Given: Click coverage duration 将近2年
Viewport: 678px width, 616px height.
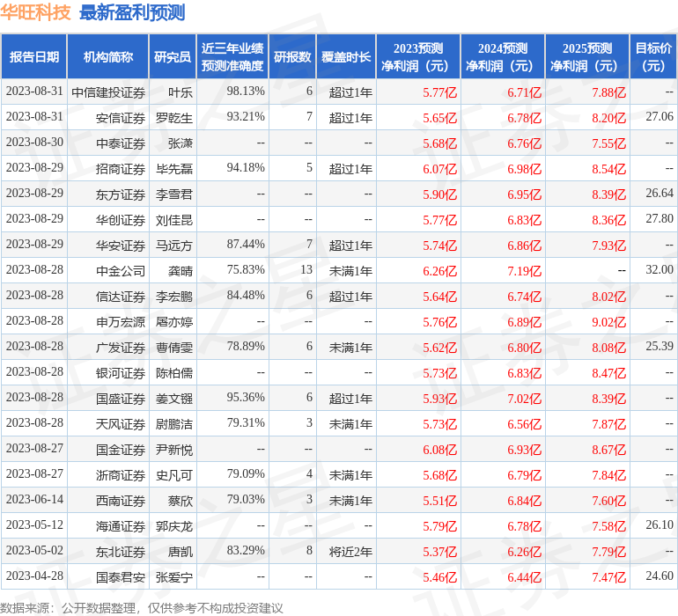Looking at the screenshot, I should click(x=350, y=551).
